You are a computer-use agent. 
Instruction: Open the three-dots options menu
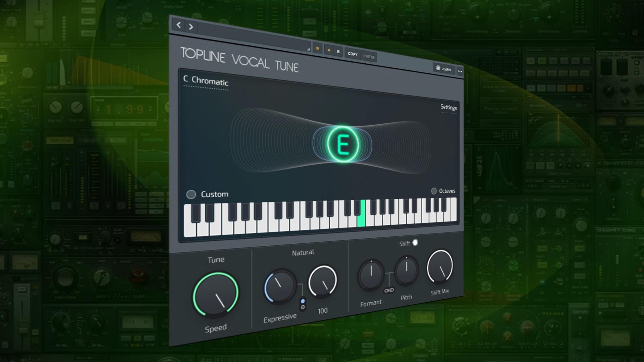(x=460, y=71)
